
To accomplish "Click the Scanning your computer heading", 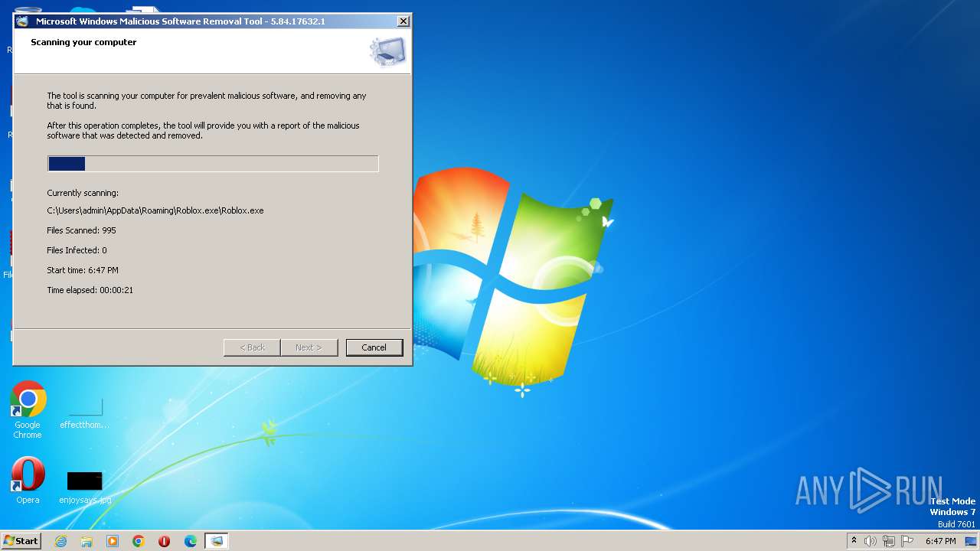I will [x=83, y=42].
